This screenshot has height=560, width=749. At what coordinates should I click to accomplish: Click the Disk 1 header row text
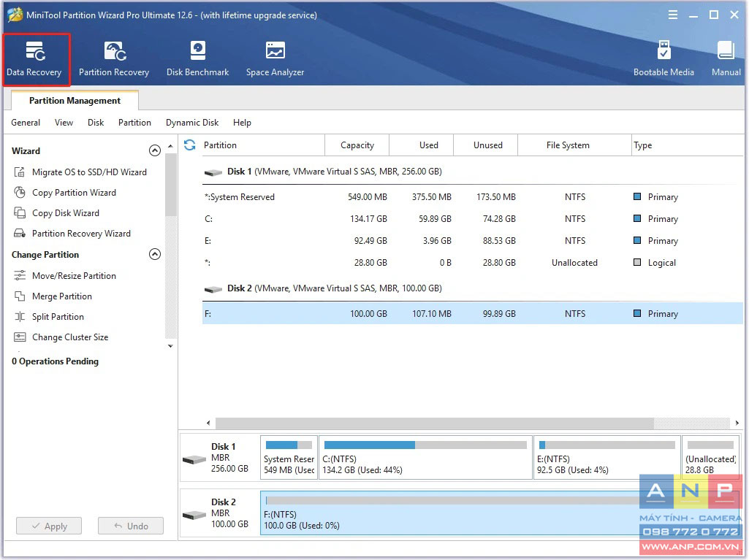tap(335, 172)
